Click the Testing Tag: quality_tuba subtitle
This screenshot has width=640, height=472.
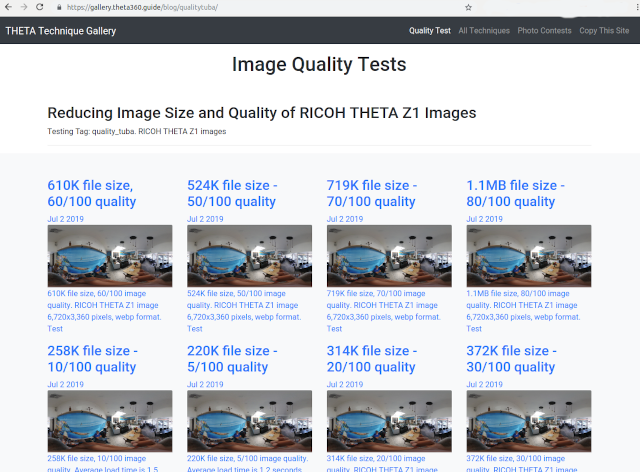(x=137, y=131)
